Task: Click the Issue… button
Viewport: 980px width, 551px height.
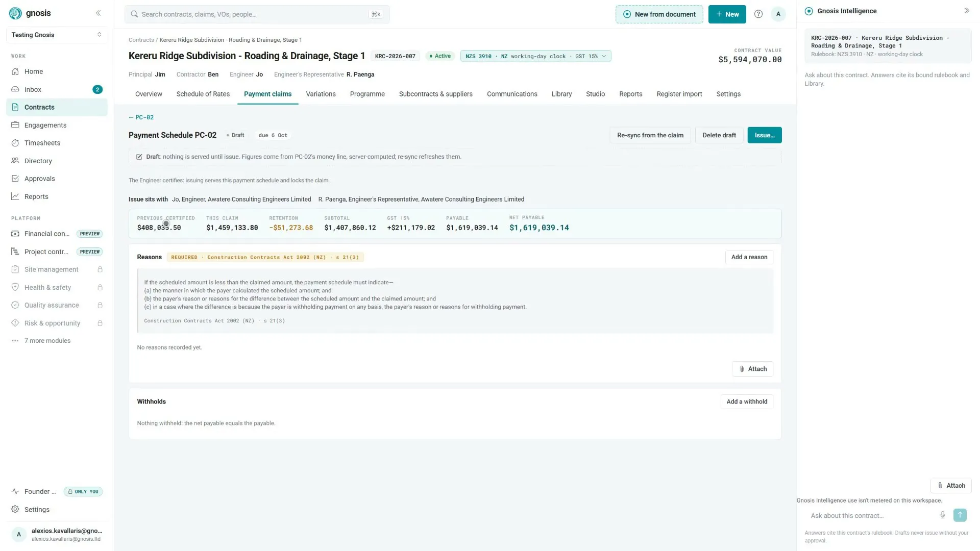Action: click(765, 135)
